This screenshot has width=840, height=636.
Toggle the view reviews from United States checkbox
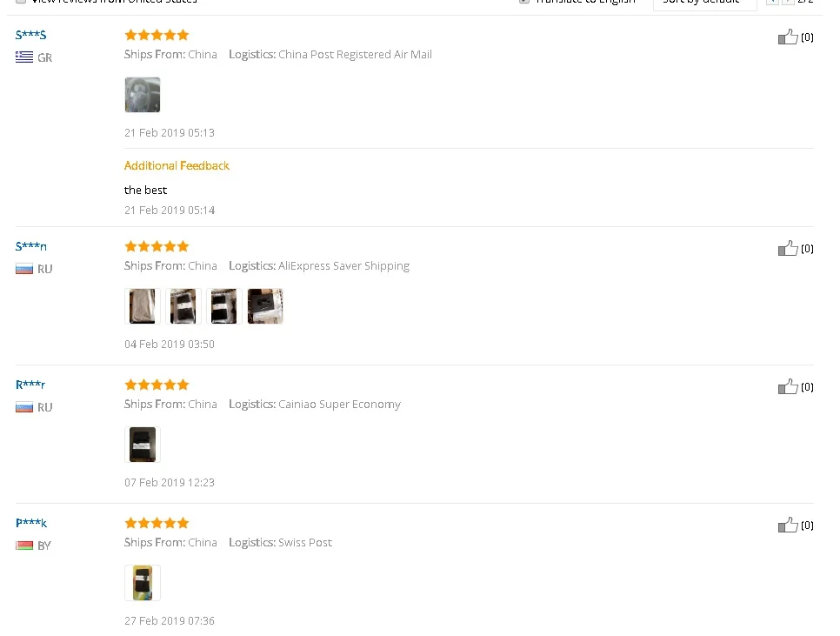(x=20, y=1)
